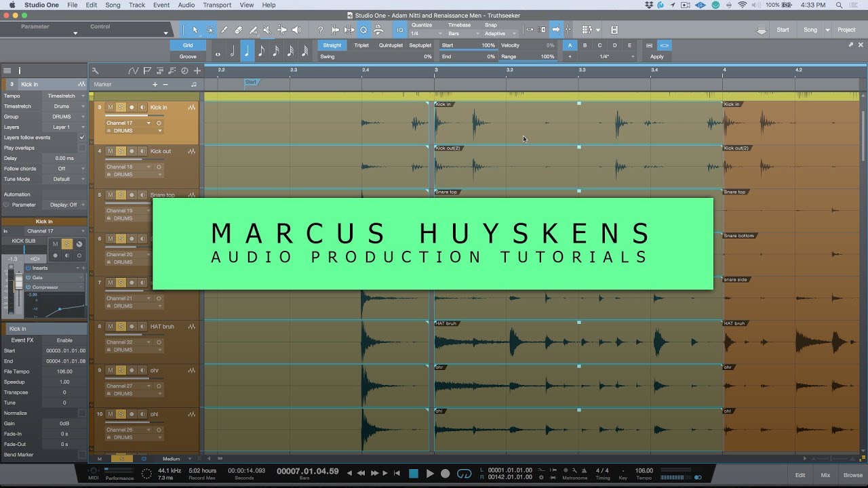
Task: Select the half note value
Action: pyautogui.click(x=232, y=52)
